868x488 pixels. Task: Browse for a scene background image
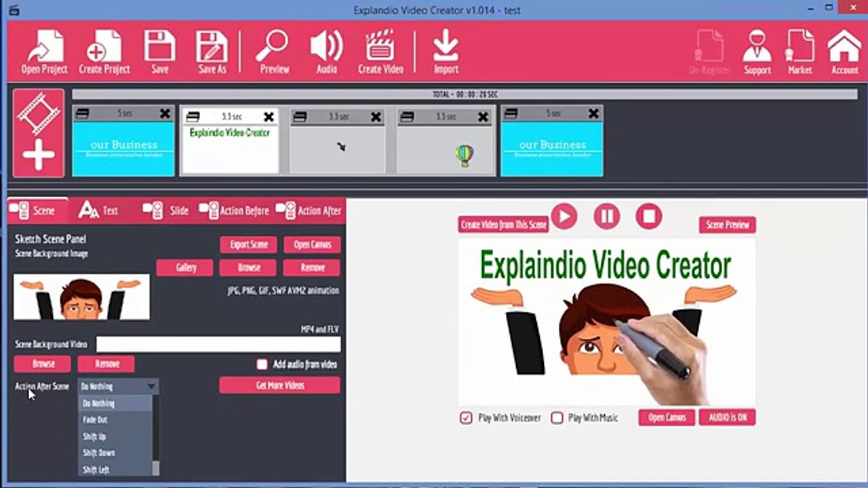(x=249, y=268)
